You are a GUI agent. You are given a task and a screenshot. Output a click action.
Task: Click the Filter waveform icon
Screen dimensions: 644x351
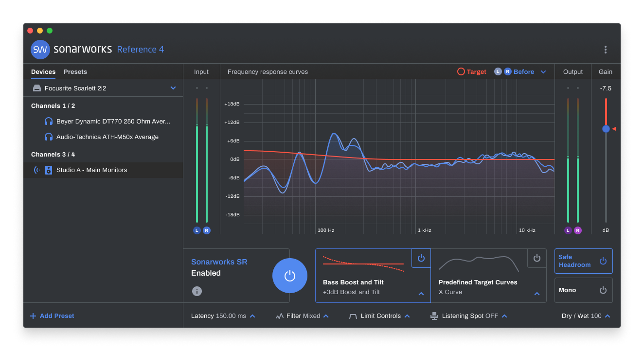pyautogui.click(x=279, y=316)
